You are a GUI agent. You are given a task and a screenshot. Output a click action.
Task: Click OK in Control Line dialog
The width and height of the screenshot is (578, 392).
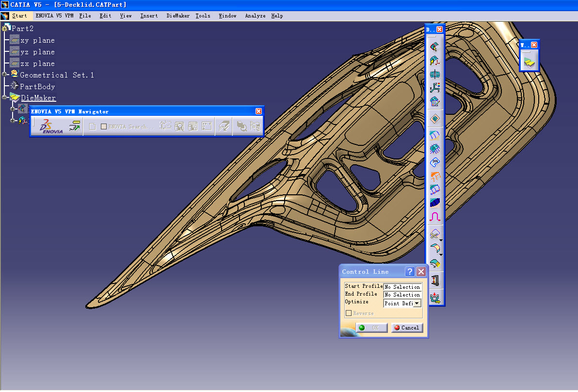tap(371, 328)
